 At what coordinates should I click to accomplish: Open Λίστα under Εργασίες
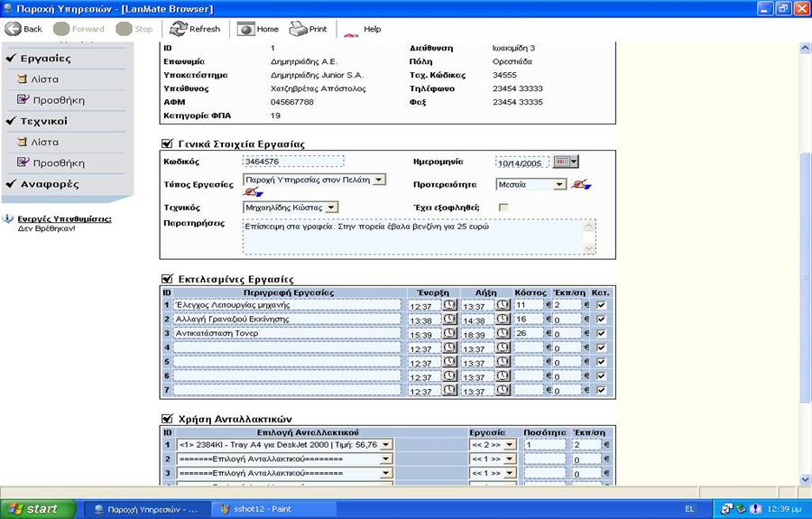coord(44,79)
